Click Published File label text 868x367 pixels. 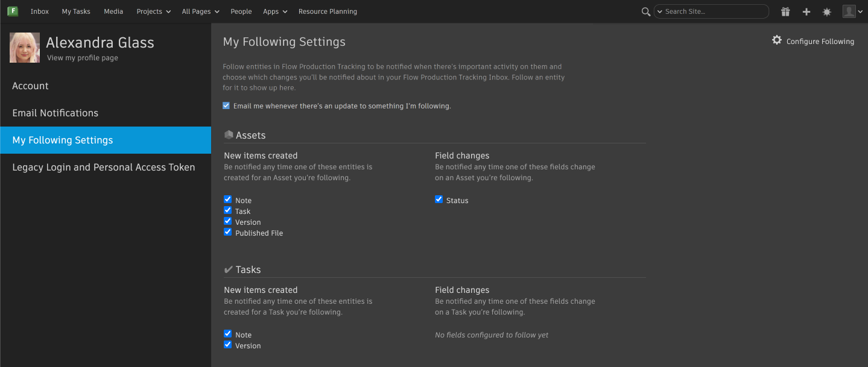pyautogui.click(x=259, y=233)
